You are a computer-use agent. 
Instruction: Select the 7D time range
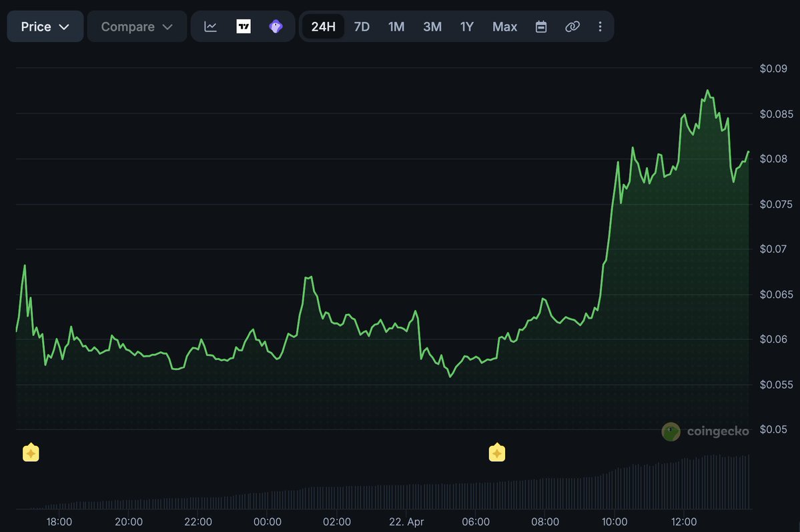[362, 27]
